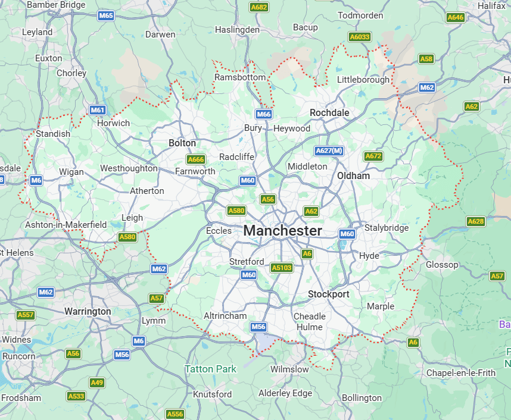
Task: Click the M65 motorway shield near Bamber Bridge
Action: [106, 15]
